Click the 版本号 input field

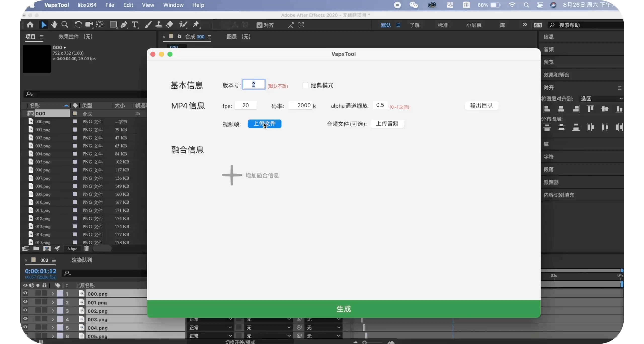pyautogui.click(x=254, y=84)
